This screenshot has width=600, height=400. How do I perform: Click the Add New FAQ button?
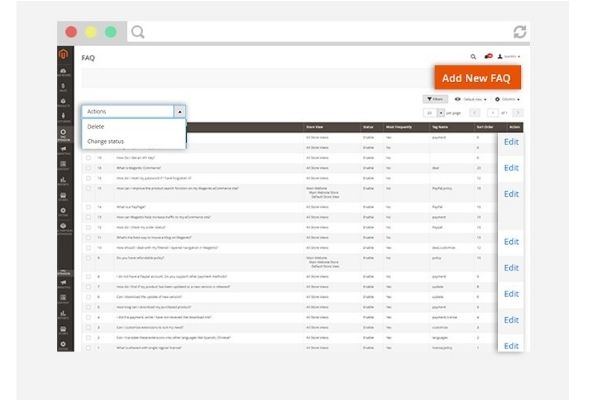[x=478, y=78]
